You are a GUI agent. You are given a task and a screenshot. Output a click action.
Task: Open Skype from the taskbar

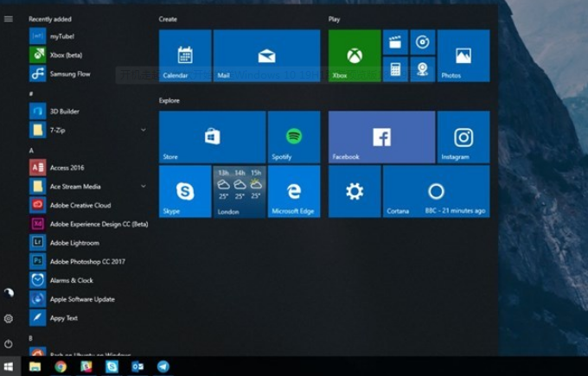click(x=112, y=366)
